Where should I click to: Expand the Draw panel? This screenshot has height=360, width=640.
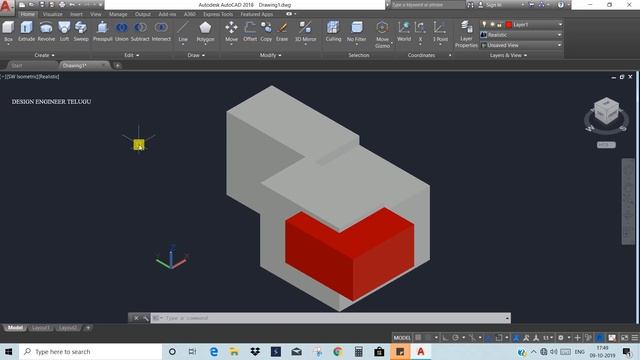click(x=196, y=55)
